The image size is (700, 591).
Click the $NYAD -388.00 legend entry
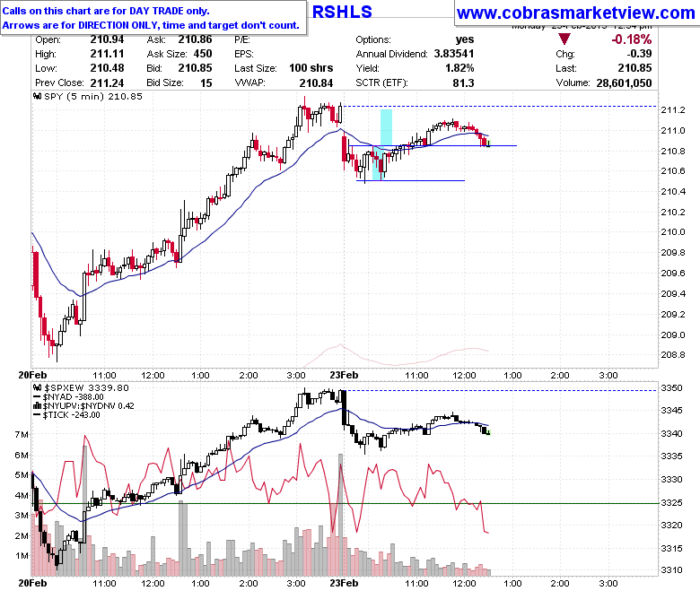73,397
